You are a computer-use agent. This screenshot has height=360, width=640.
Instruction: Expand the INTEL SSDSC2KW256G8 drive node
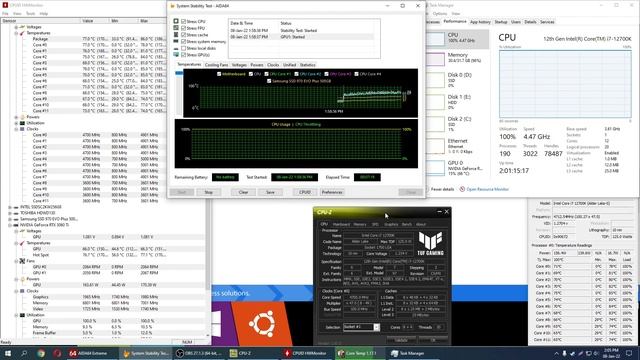(x=10, y=207)
